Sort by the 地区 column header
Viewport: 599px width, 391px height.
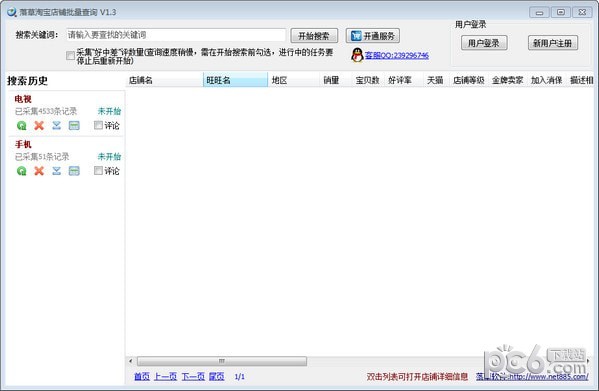[x=293, y=80]
